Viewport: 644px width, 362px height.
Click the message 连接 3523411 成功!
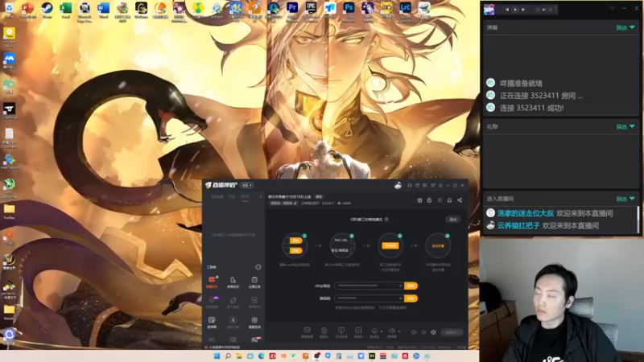[531, 108]
